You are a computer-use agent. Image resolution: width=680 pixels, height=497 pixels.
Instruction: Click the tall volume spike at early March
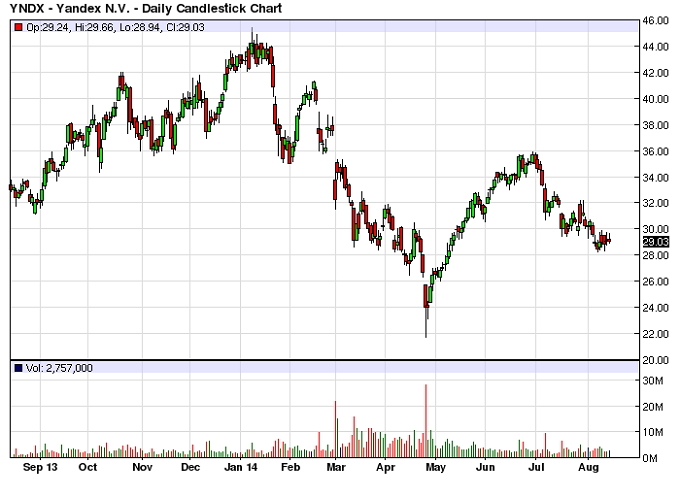click(335, 429)
